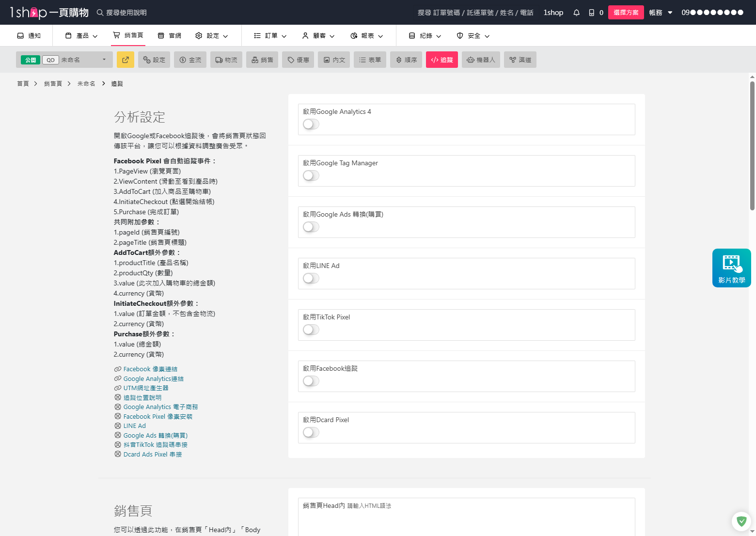Open the external link yellow icon

126,60
